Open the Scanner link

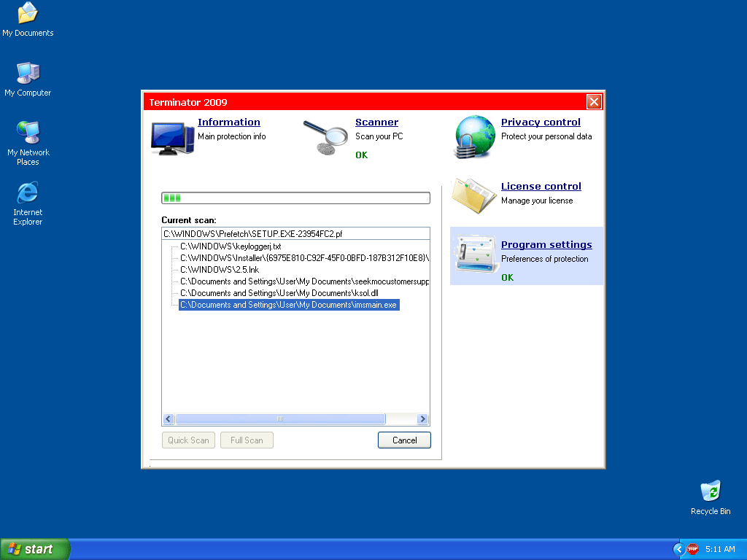pos(376,122)
